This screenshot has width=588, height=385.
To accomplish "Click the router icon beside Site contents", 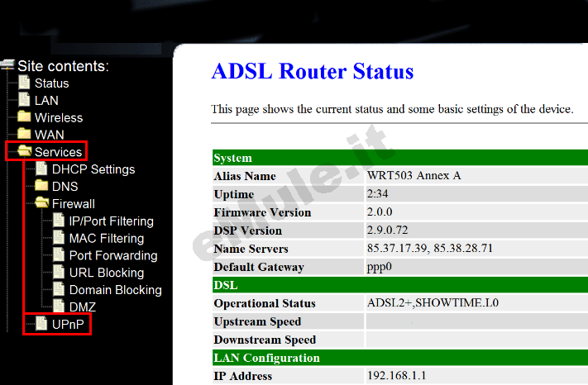I will pyautogui.click(x=7, y=64).
